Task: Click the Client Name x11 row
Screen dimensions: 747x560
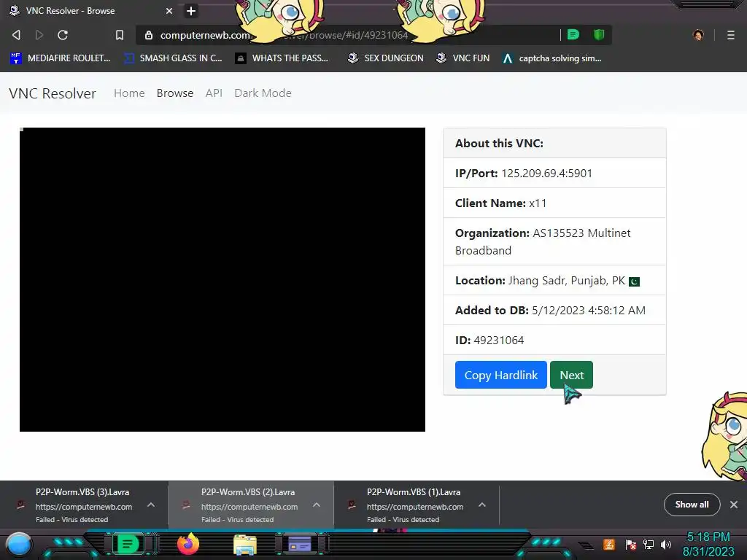Action: coord(554,203)
